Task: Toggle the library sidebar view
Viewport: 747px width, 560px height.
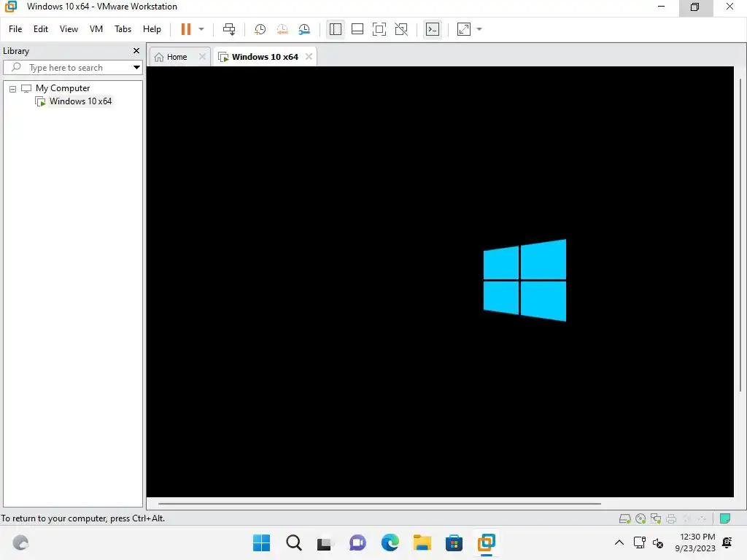Action: click(x=336, y=29)
